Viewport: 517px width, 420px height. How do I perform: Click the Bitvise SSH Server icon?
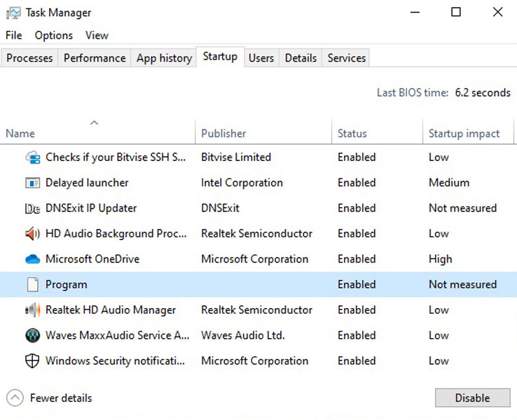[33, 157]
